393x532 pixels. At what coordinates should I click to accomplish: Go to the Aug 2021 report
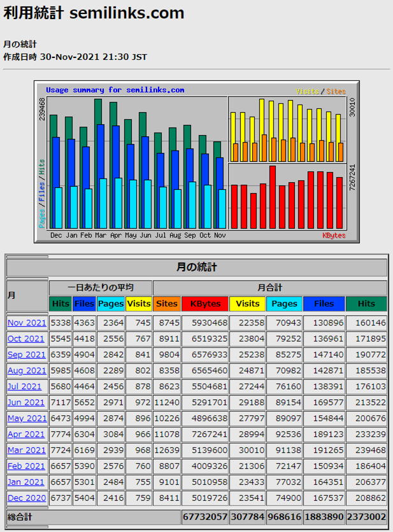tap(27, 371)
